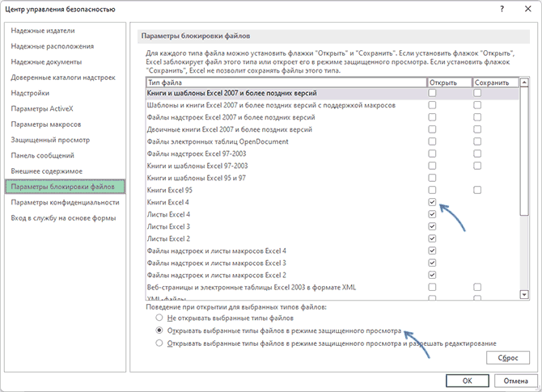Uncheck Открыть for Книги Excel 4

[432, 202]
